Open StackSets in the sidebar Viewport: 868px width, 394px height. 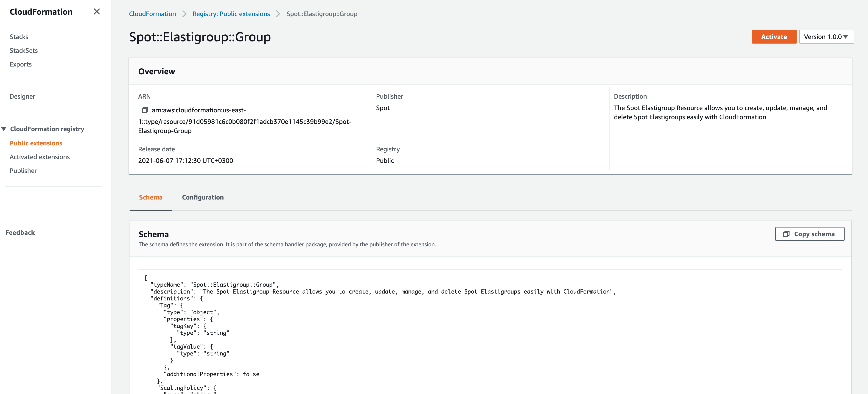[24, 50]
